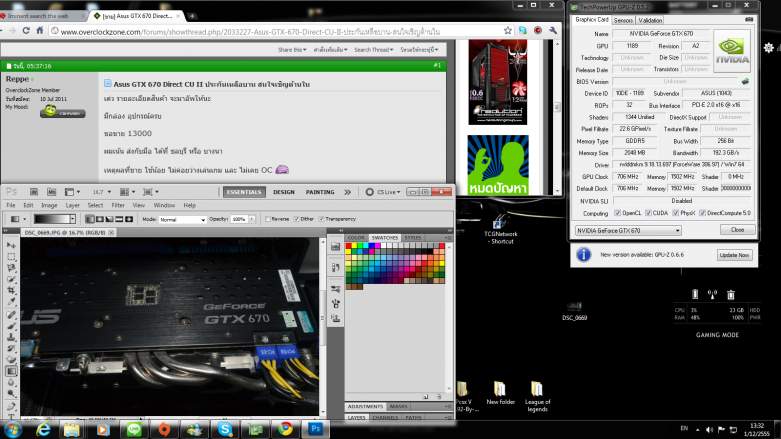The height and width of the screenshot is (439, 781).
Task: Open League of legends desktop folder
Action: 537,397
